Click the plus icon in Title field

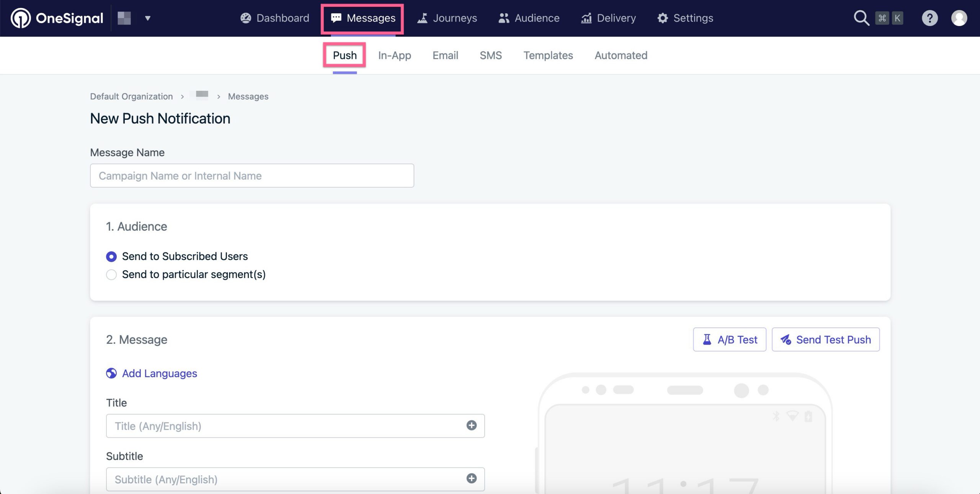[472, 425]
